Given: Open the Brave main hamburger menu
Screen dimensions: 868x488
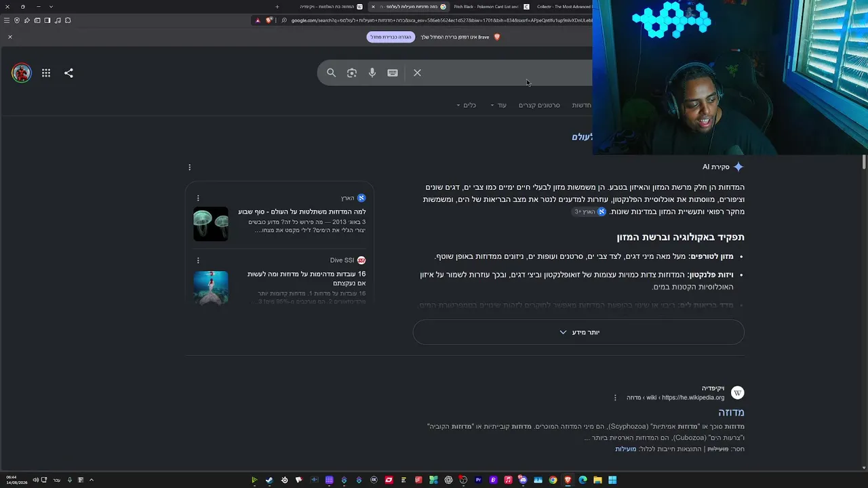Looking at the screenshot, I should [7, 20].
